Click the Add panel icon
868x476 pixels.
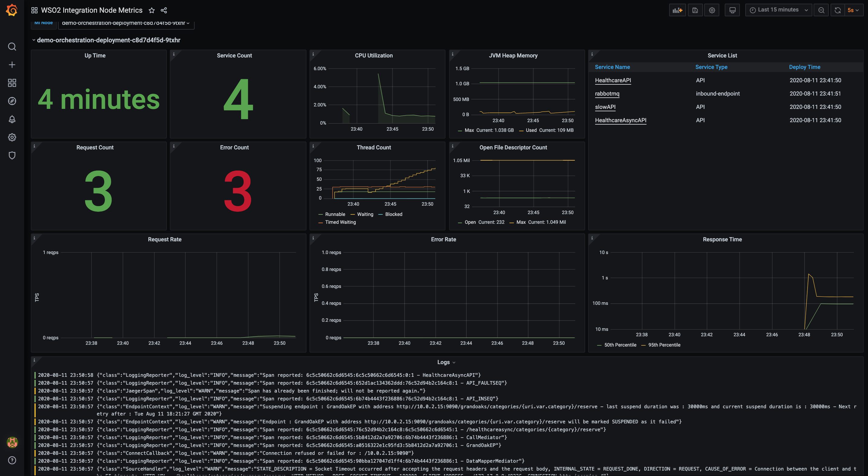tap(677, 10)
